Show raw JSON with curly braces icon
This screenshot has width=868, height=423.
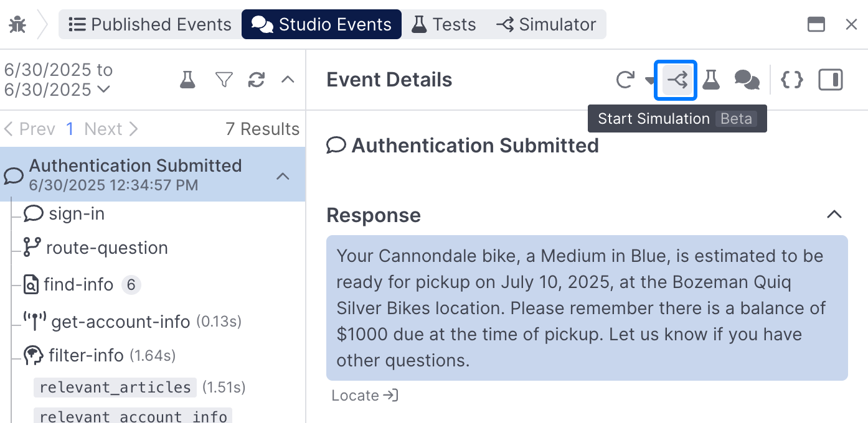point(792,80)
